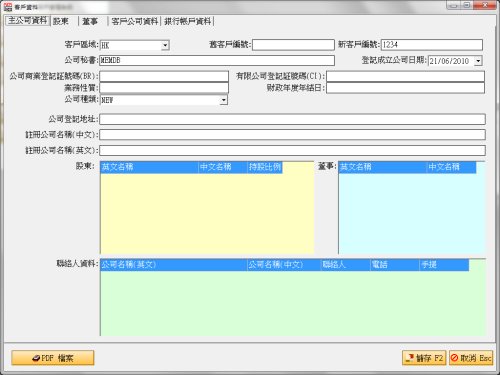
Task: Click the 公司秘書 field containing MEMDB
Action: point(217,60)
